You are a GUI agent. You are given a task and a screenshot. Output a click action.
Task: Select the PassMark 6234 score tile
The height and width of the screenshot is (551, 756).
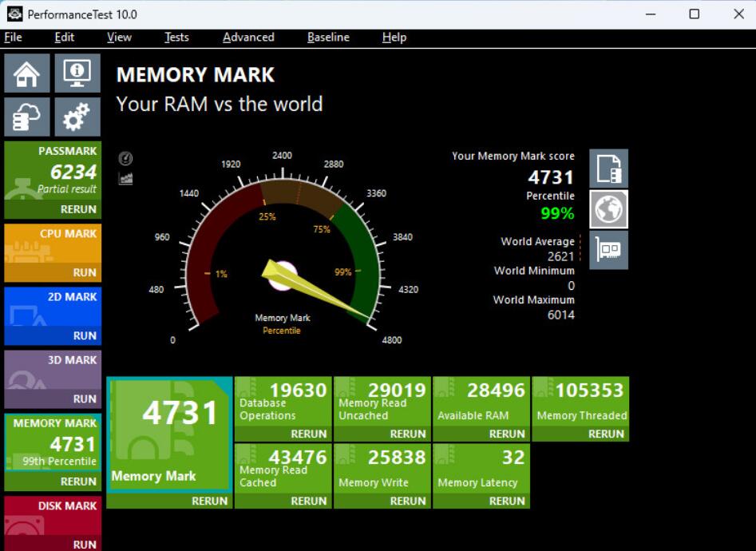pyautogui.click(x=53, y=171)
